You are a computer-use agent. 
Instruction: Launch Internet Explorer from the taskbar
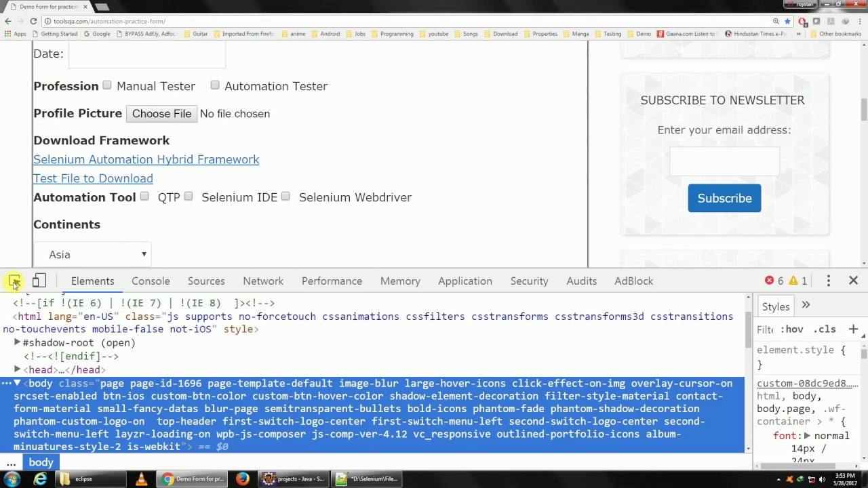(41, 479)
